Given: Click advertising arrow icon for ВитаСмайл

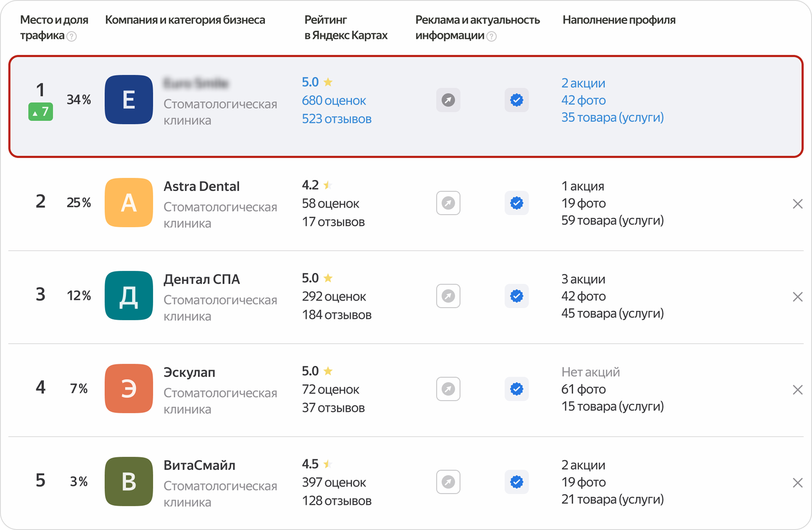Looking at the screenshot, I should tap(448, 482).
